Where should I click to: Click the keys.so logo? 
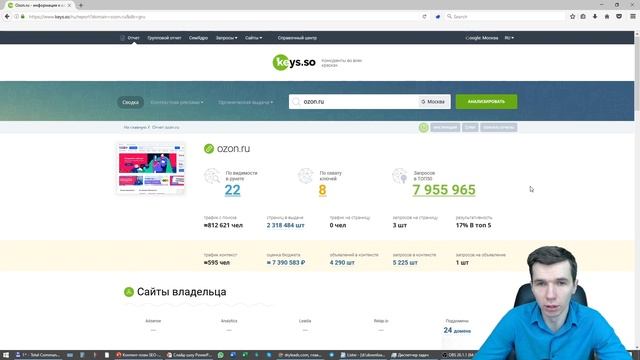pos(294,62)
